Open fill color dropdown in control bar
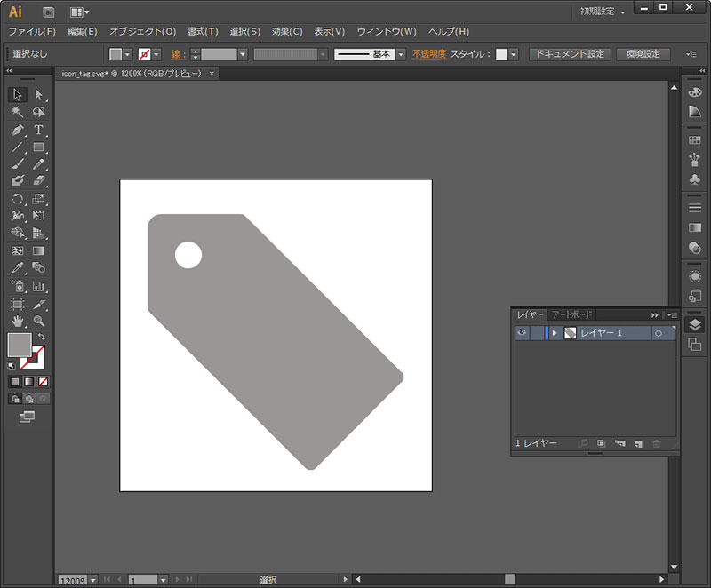The image size is (711, 588). (x=127, y=54)
